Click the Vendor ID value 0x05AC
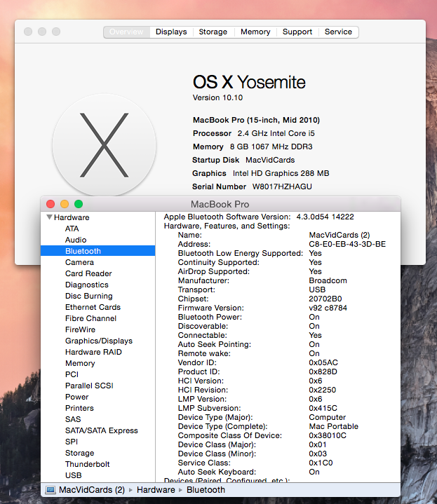Screen dimensions: 437x504 tap(323, 362)
